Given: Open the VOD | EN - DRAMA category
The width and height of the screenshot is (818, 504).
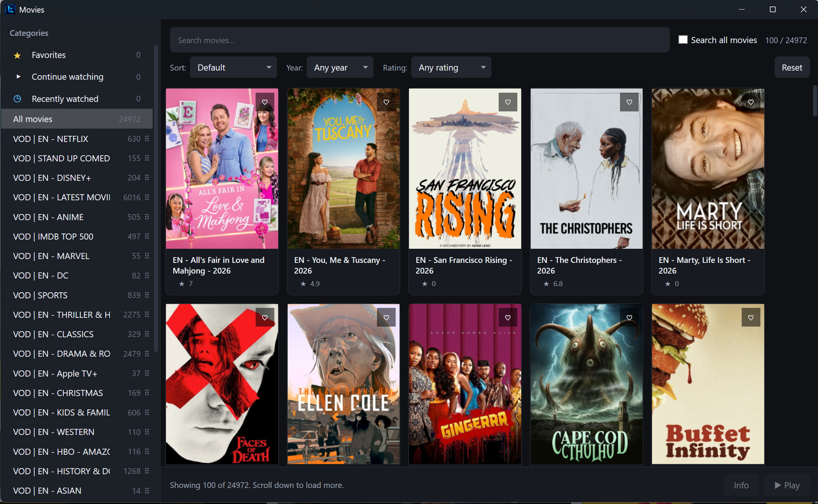Looking at the screenshot, I should coord(77,354).
